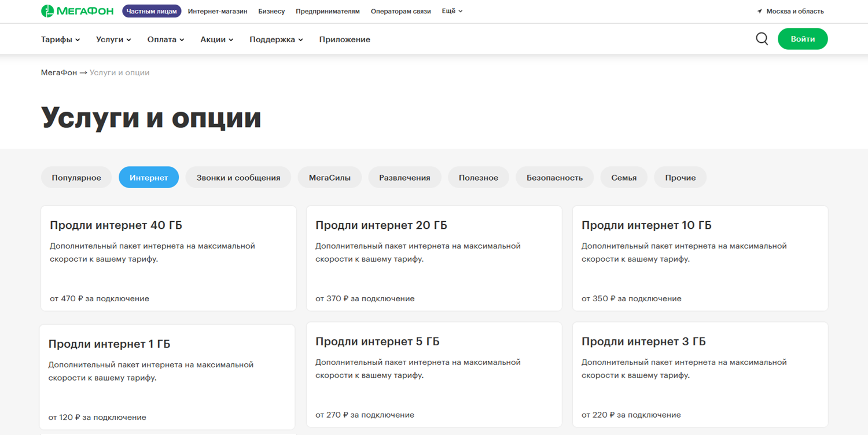This screenshot has height=435, width=868.
Task: Expand the Услуги menu
Action: tap(113, 39)
